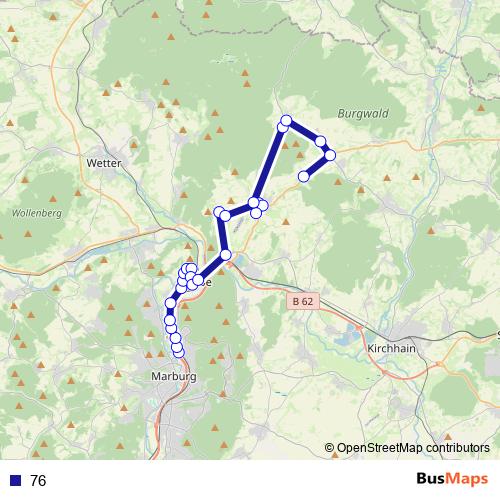Viewport: 500px width, 500px height.
Task: Click the isolated stop marker northeast of the dense cluster
Action: pyautogui.click(x=226, y=255)
